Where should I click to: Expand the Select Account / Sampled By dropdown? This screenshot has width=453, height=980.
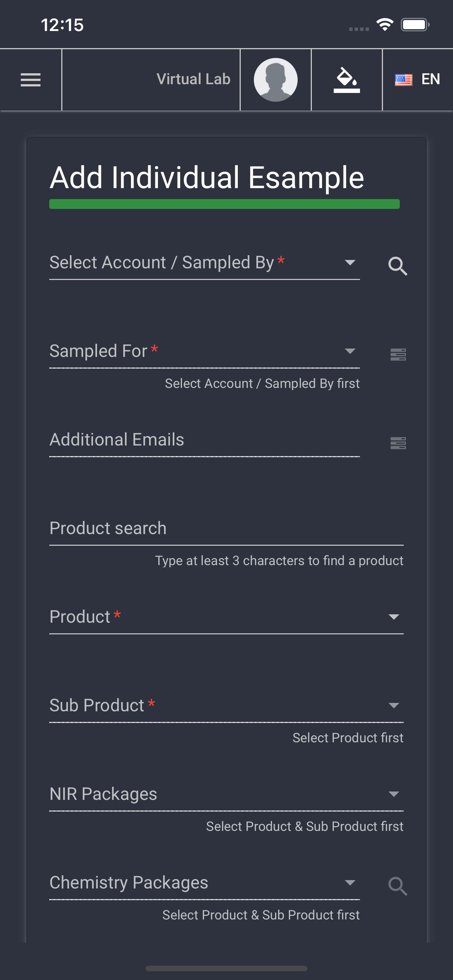204,262
